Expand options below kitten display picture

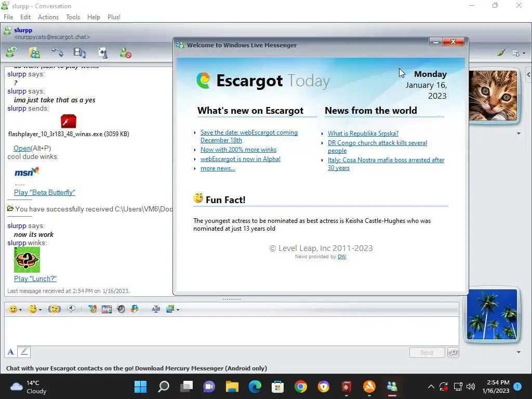[x=518, y=134]
